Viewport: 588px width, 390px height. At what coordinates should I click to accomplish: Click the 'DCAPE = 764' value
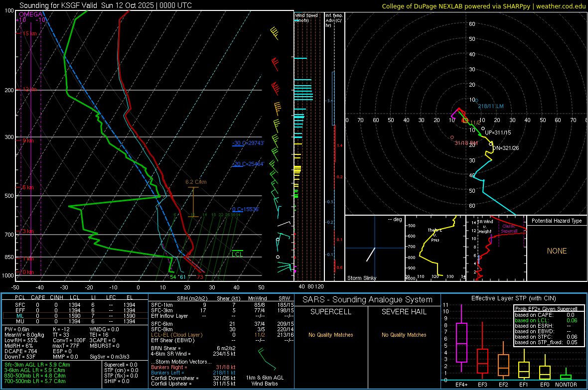coord(20,351)
